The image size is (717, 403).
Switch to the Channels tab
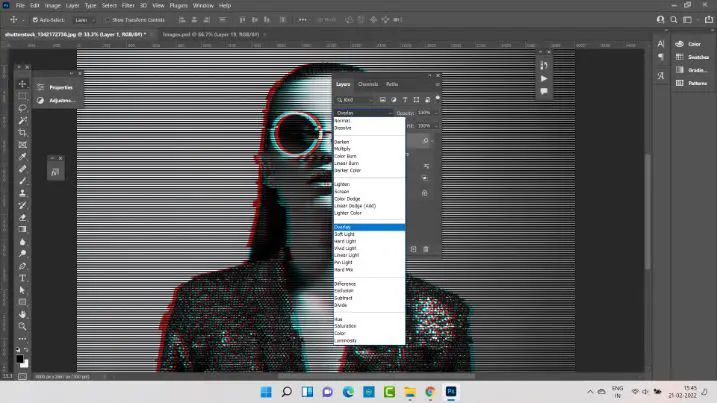(368, 84)
